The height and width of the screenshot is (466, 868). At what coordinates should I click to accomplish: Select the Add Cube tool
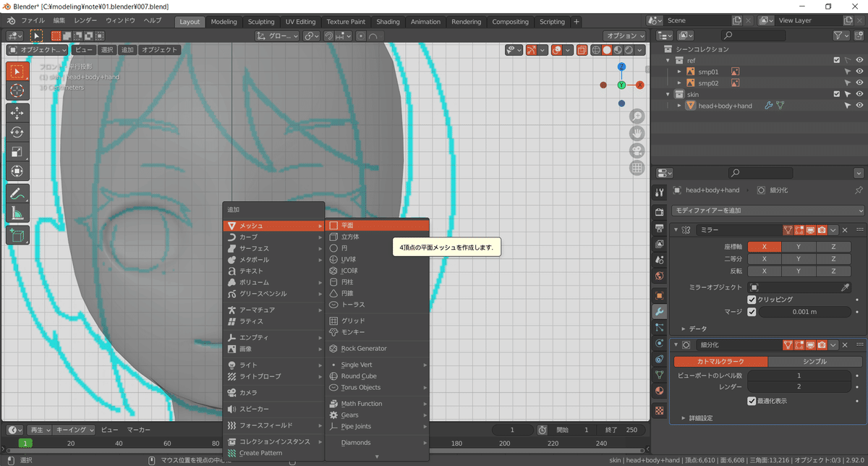click(18, 235)
